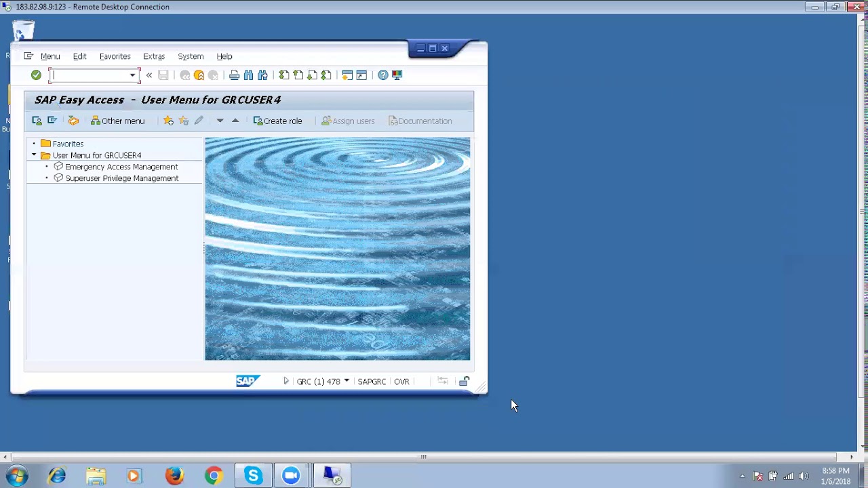Click the Generate Shortcut icon
Screen dimensions: 868x488
point(361,75)
